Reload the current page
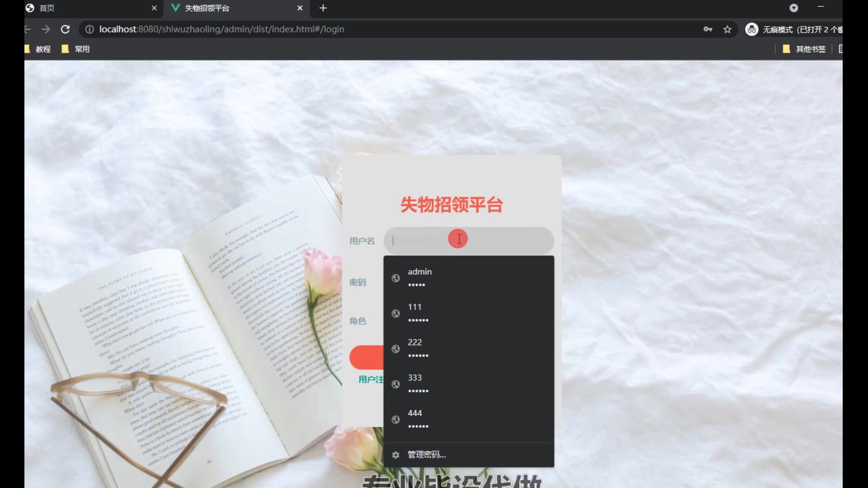 coord(65,29)
